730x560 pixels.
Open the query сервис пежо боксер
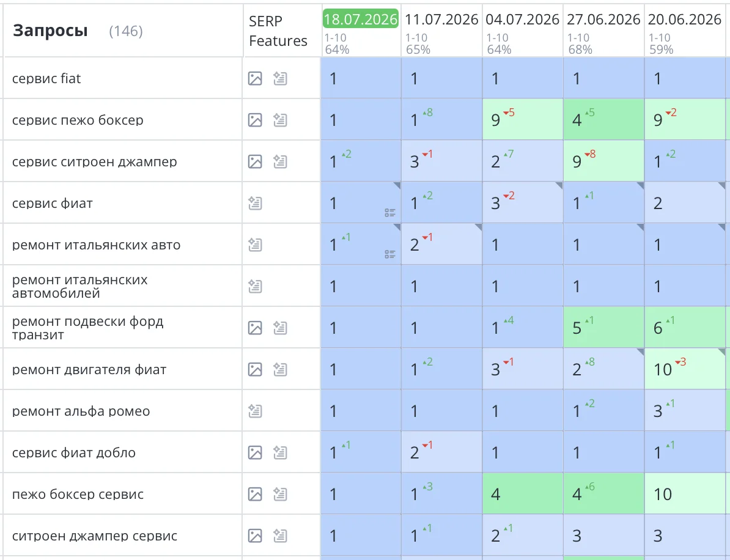[78, 120]
